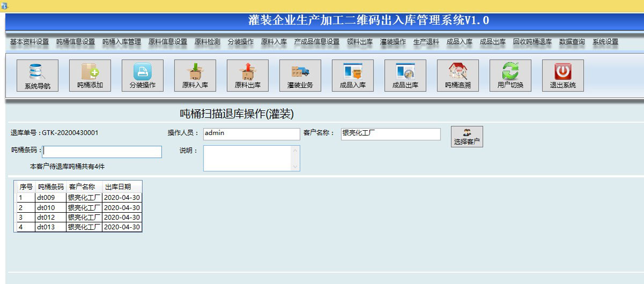Open 领料出库 menu
644x284 pixels.
click(x=360, y=42)
